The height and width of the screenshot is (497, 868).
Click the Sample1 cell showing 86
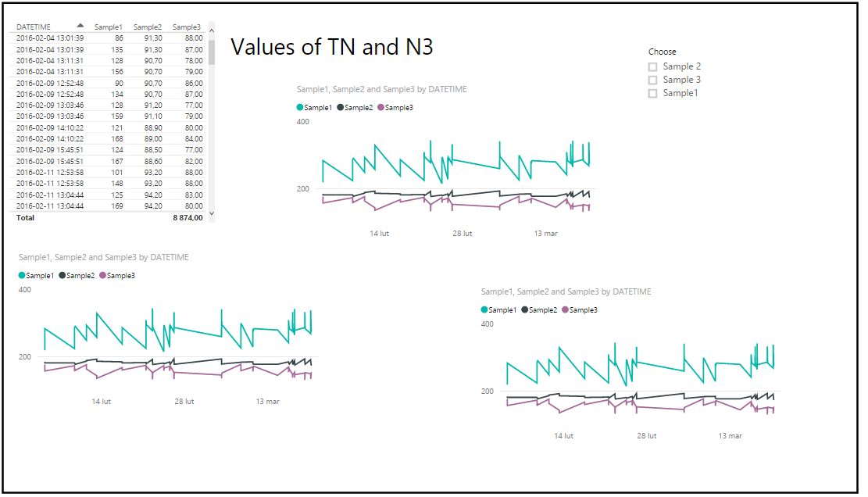tap(119, 38)
